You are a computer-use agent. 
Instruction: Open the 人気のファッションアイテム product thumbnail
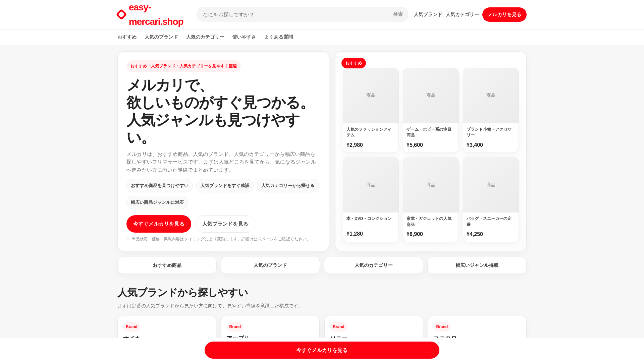(371, 96)
